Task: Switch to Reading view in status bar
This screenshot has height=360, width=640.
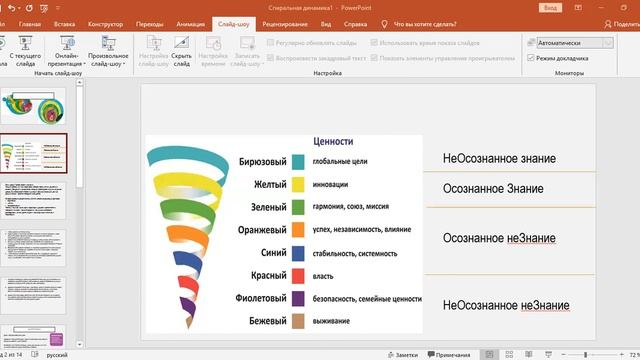Action: tap(529, 354)
